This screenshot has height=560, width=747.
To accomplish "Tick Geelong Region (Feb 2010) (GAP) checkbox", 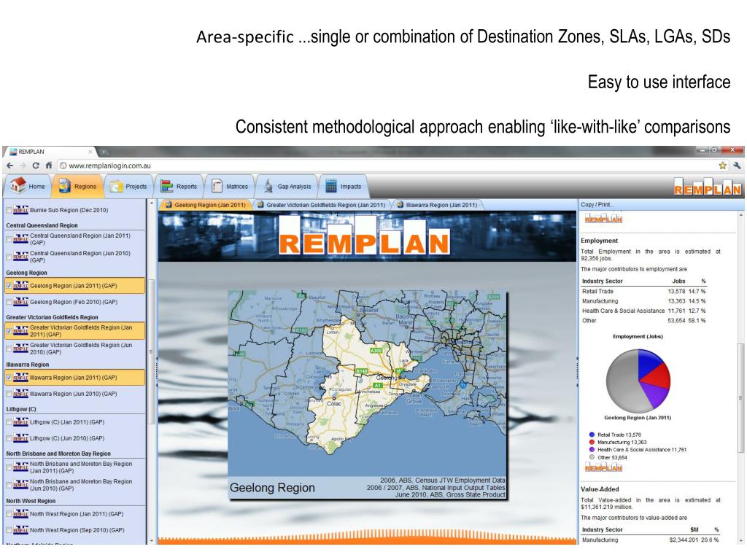I will point(9,302).
